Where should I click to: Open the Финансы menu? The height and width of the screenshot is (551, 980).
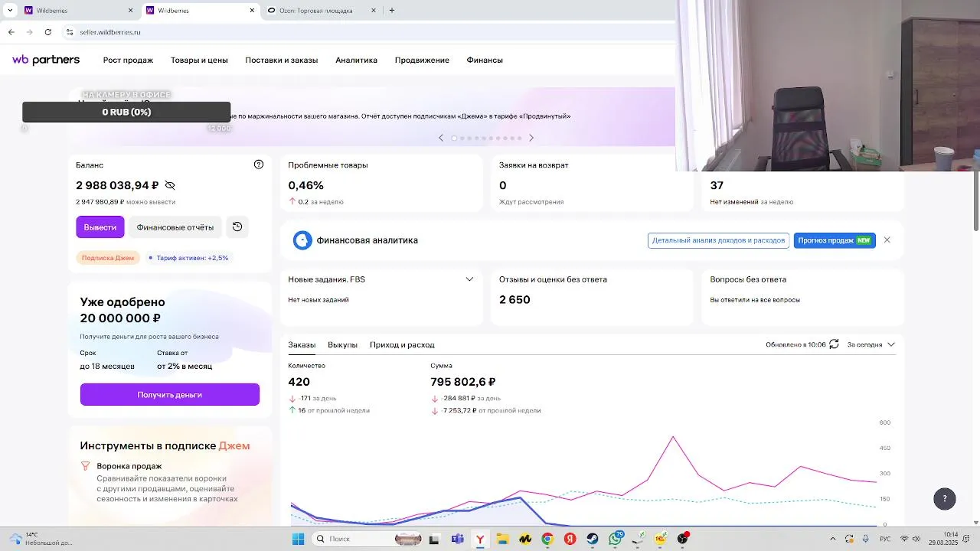pos(485,60)
